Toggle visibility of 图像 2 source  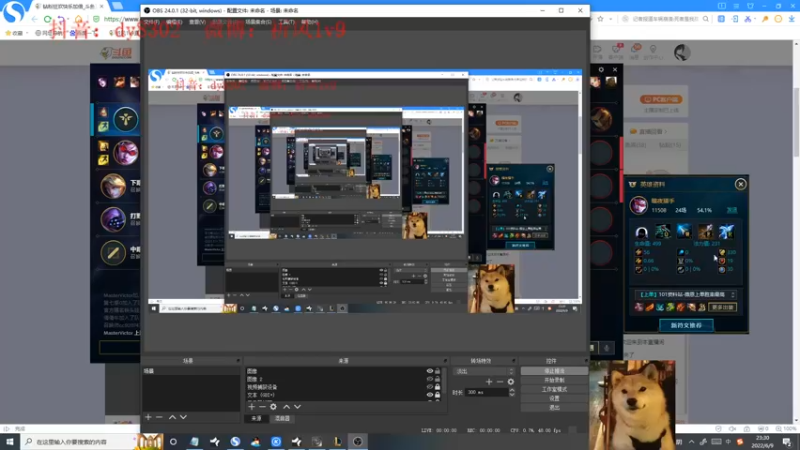(x=430, y=379)
